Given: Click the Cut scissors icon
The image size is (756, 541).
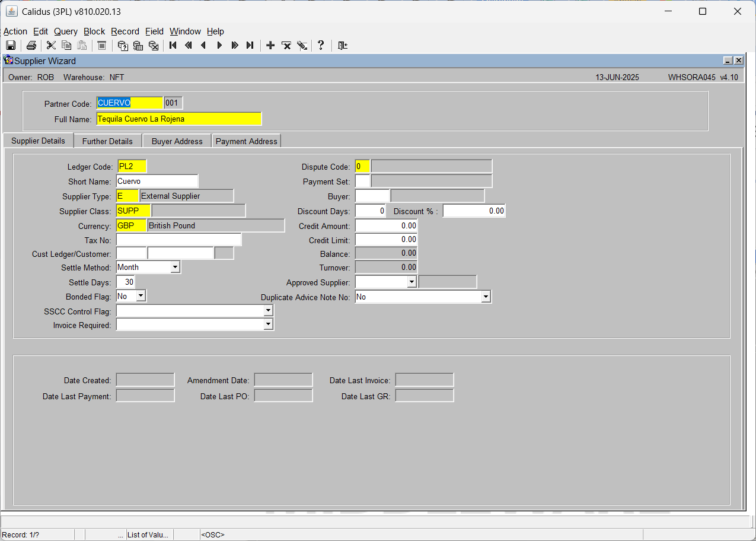Looking at the screenshot, I should pyautogui.click(x=51, y=46).
